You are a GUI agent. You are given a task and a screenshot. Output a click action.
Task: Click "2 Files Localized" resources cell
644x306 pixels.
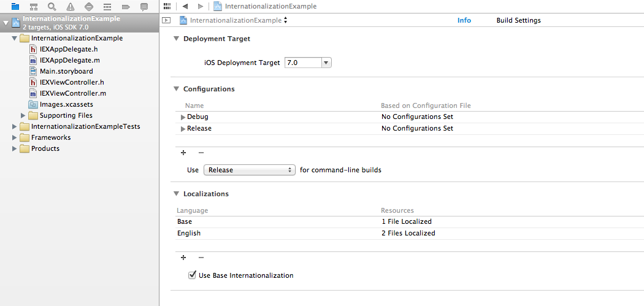408,233
